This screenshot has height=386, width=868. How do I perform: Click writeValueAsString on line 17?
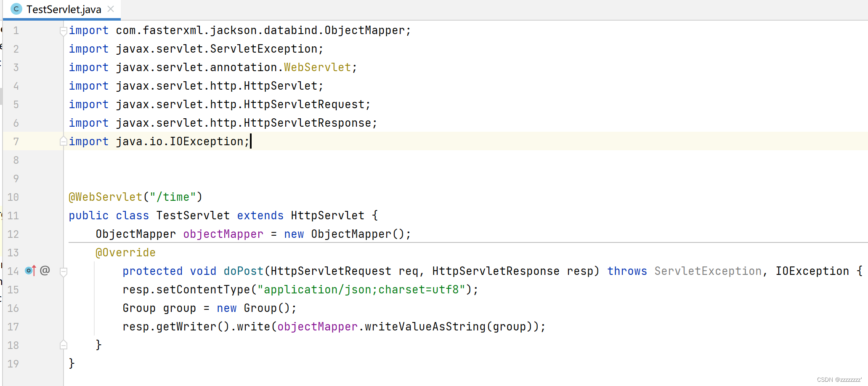425,327
